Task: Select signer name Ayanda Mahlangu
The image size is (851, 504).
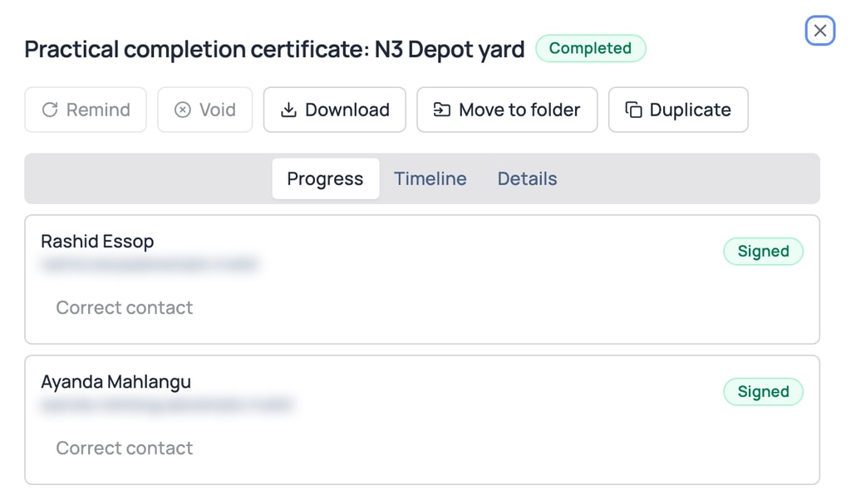Action: click(x=116, y=381)
